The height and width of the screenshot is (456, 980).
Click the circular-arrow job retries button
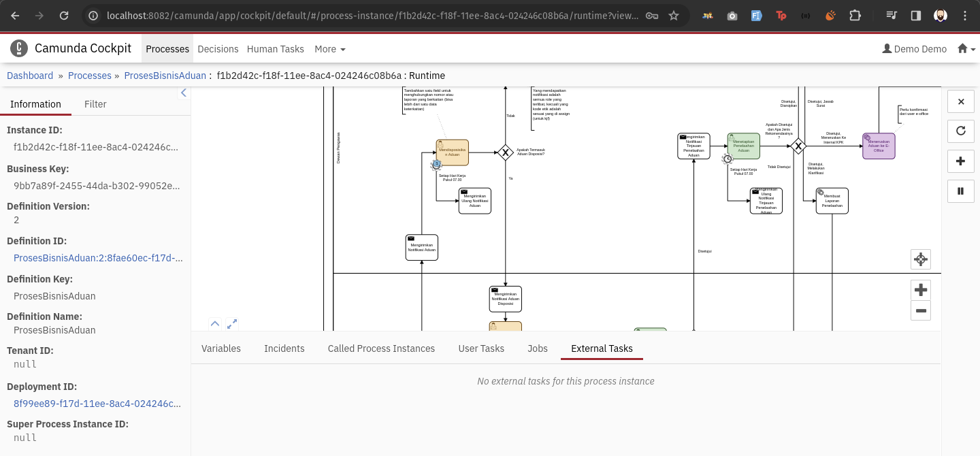tap(960, 131)
